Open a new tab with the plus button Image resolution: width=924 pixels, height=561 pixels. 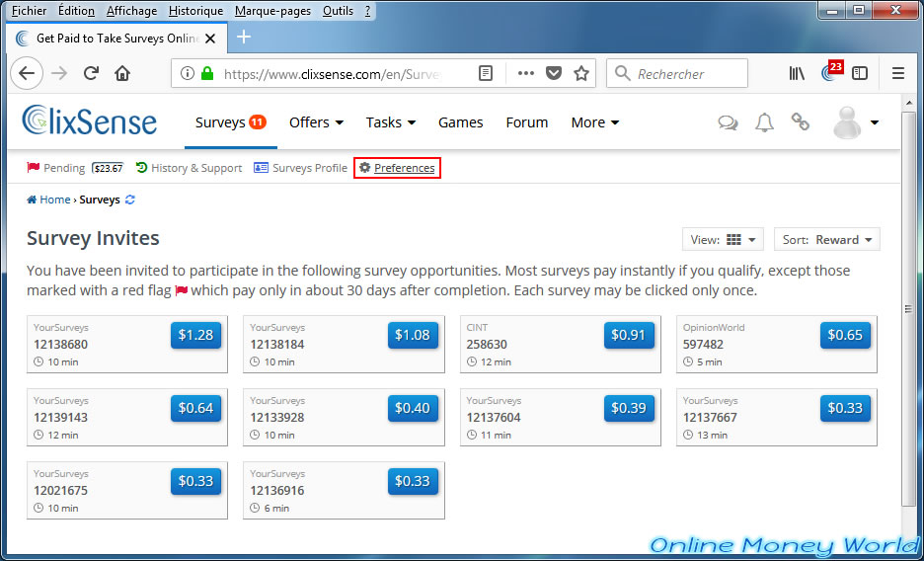(244, 38)
